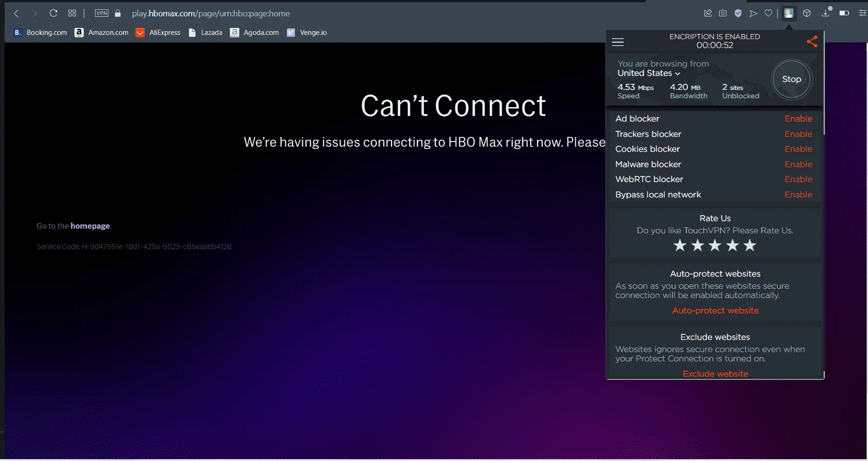Enable the Ad blocker
Viewport: 868px width, 461px height.
coord(798,119)
